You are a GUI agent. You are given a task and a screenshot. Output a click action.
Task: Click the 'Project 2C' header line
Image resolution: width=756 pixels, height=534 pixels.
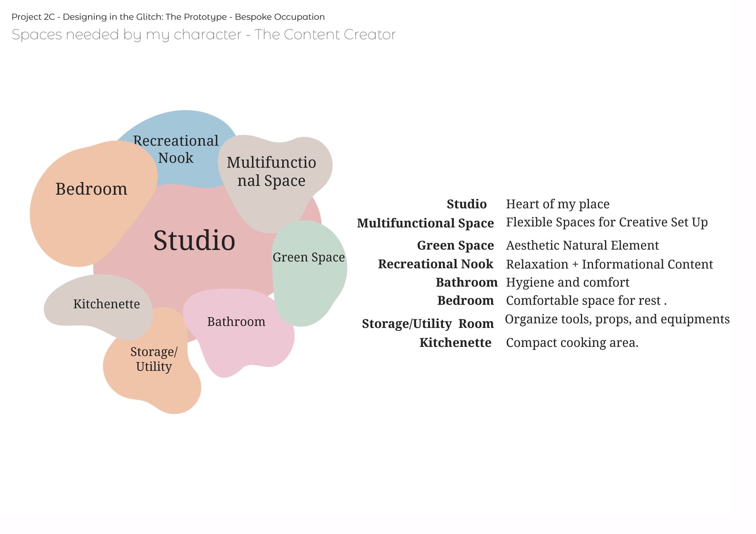168,17
